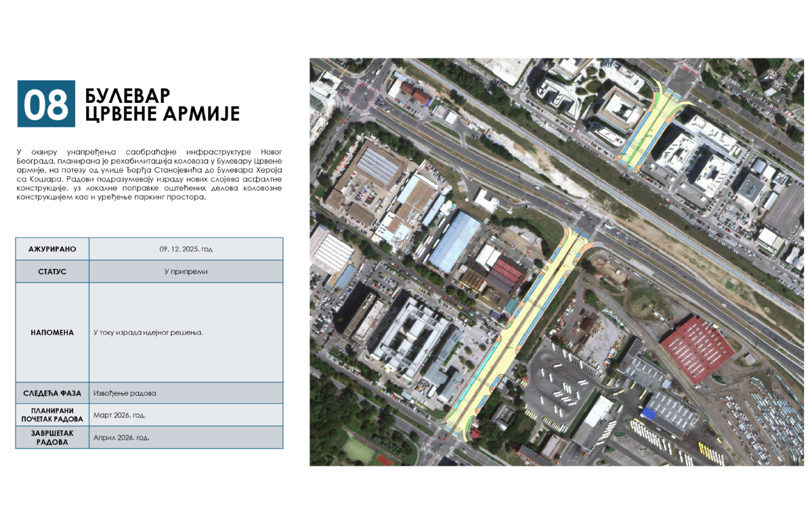
Task: Click the "ЗАВРШЕТАК РАДОВА" label
Action: click(x=52, y=436)
